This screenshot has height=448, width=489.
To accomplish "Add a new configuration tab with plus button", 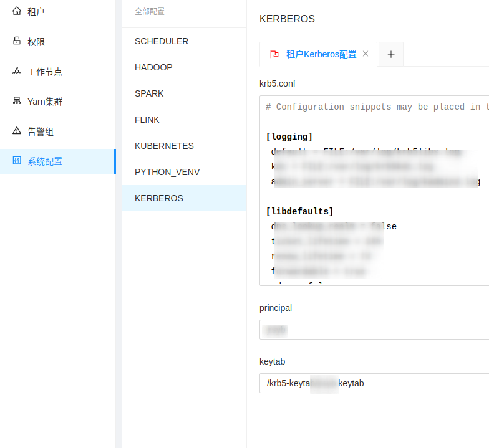I will (x=391, y=54).
